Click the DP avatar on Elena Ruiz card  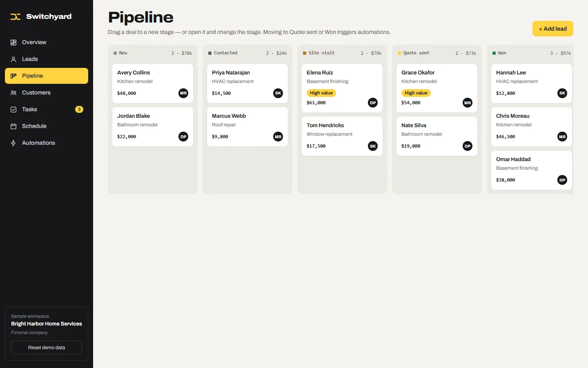click(x=373, y=103)
